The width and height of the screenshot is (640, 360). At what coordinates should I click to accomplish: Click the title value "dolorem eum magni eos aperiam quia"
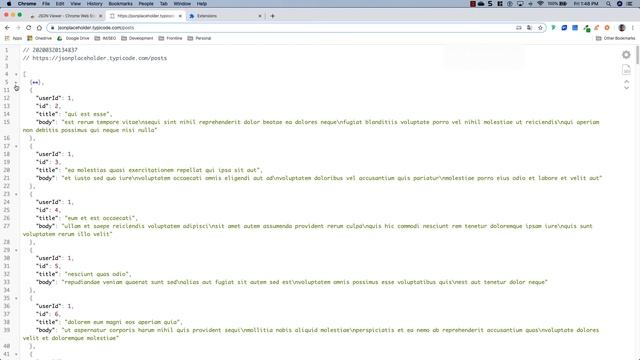coord(122,322)
